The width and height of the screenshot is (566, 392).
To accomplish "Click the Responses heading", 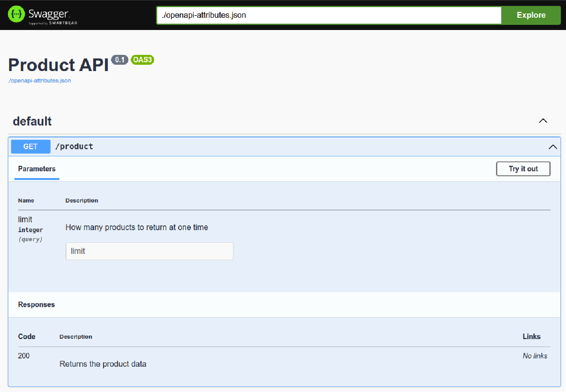I will pos(36,305).
